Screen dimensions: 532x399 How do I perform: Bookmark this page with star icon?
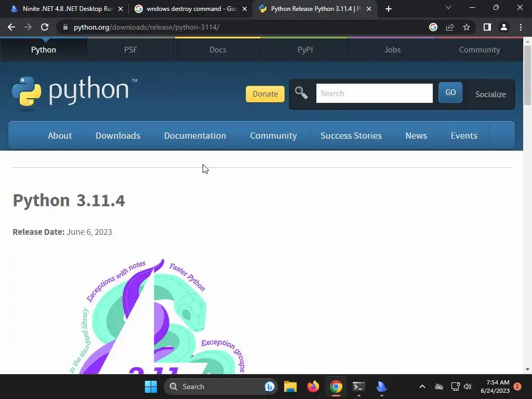point(467,27)
